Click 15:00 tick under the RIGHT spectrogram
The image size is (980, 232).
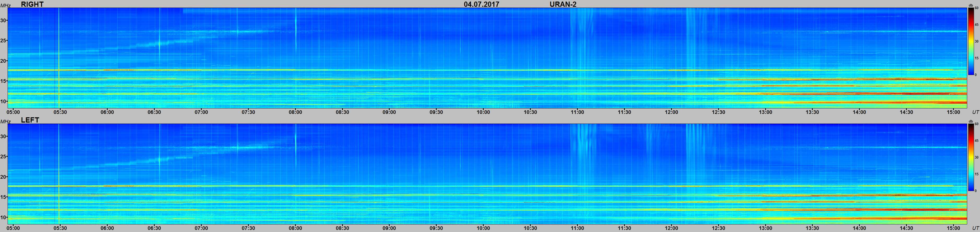(x=953, y=112)
